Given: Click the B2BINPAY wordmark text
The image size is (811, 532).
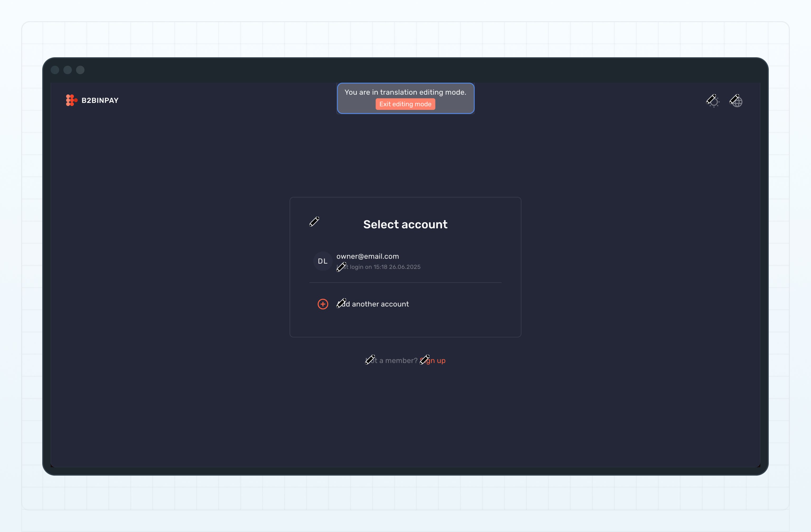Looking at the screenshot, I should (x=100, y=101).
